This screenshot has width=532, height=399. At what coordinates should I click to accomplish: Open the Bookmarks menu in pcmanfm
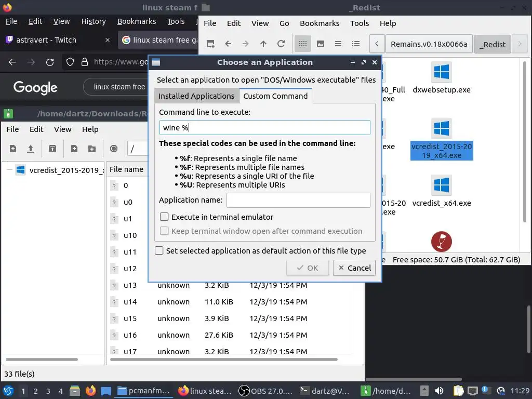pos(320,23)
